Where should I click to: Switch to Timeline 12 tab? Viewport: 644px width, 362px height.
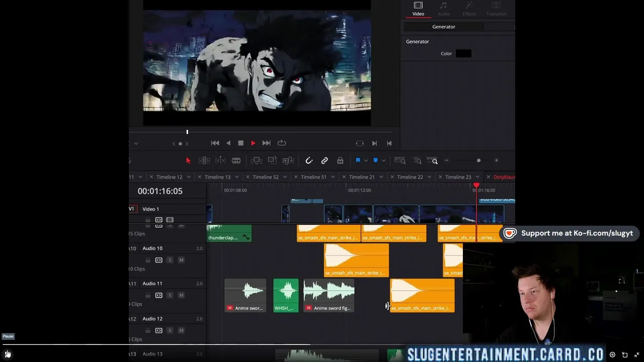pyautogui.click(x=169, y=177)
